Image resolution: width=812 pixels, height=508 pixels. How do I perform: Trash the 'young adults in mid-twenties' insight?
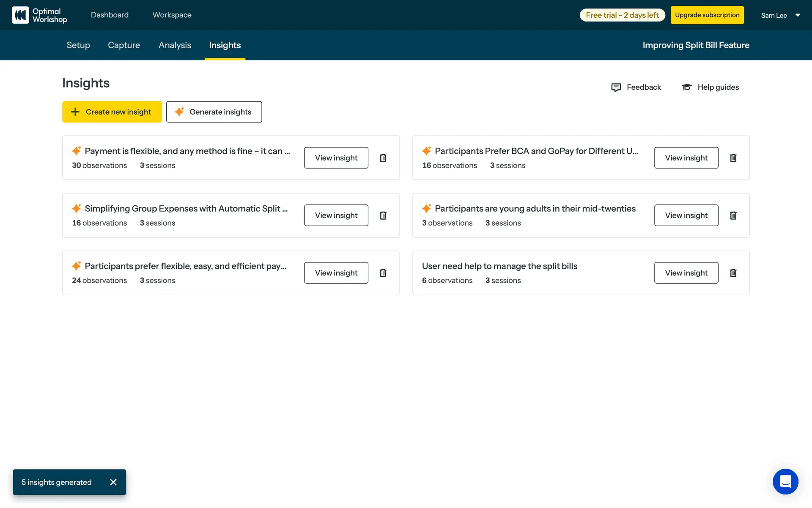point(733,215)
